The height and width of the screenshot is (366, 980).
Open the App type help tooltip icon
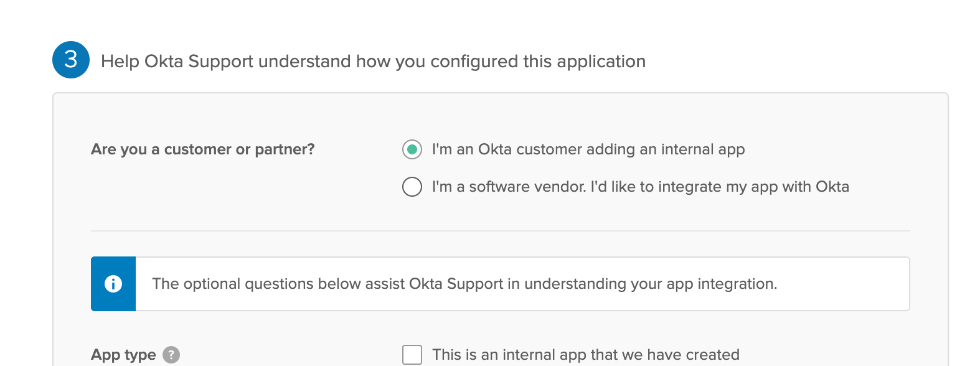pos(171,355)
